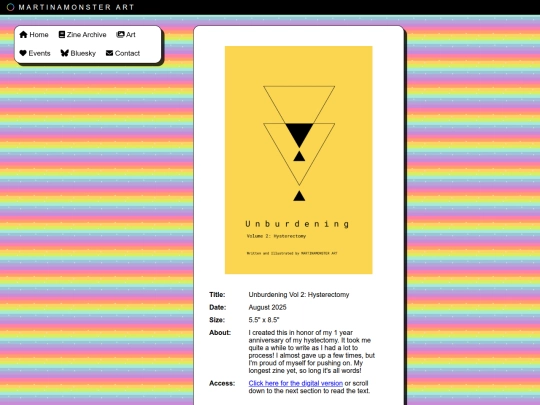This screenshot has width=540, height=405.
Task: Open the Home nav link
Action: coord(34,34)
